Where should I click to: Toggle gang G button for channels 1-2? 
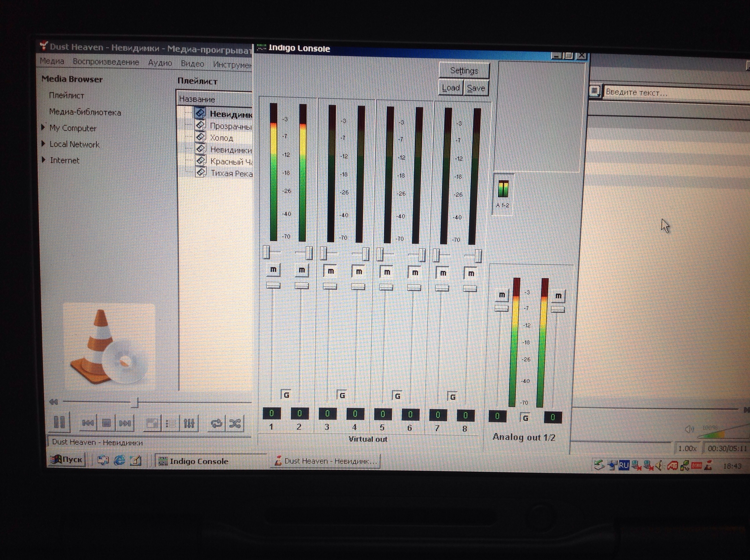286,395
